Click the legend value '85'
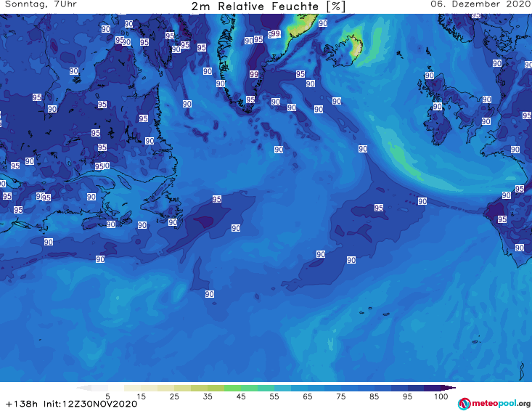 pyautogui.click(x=374, y=396)
